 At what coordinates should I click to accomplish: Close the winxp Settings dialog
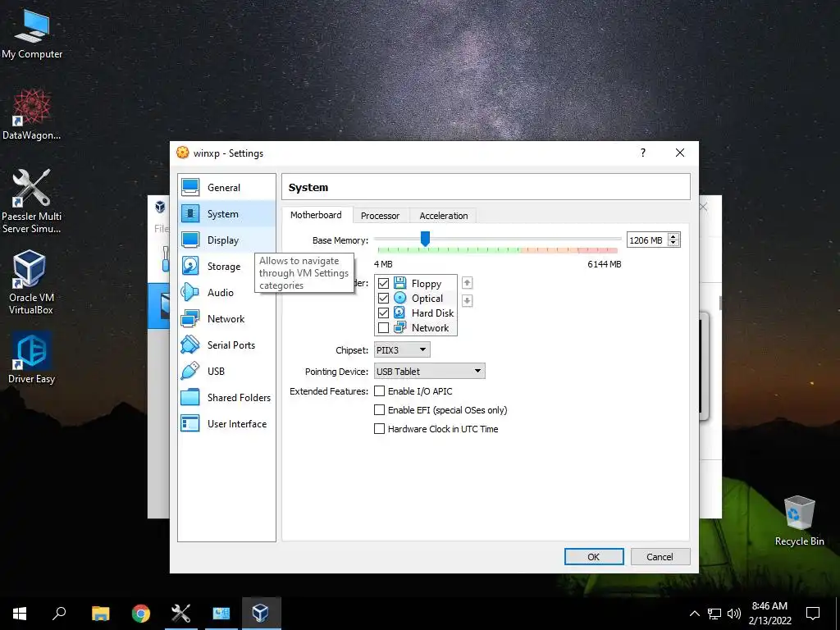pyautogui.click(x=680, y=153)
